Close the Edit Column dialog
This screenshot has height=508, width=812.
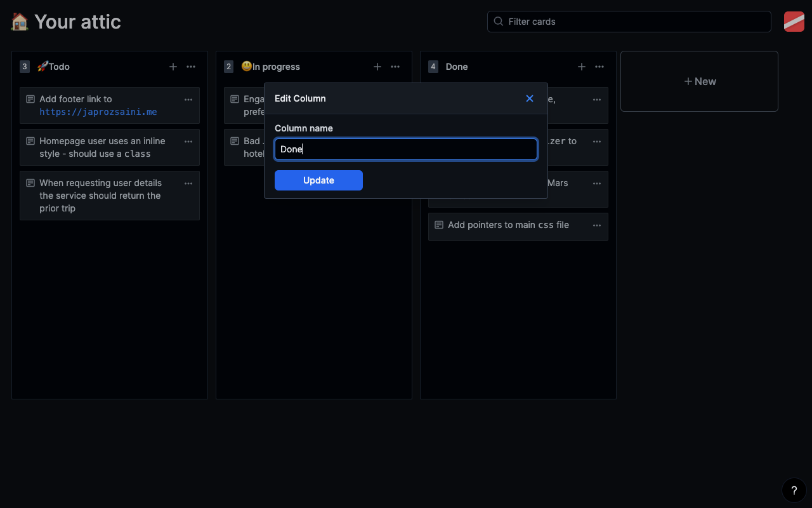pyautogui.click(x=530, y=98)
